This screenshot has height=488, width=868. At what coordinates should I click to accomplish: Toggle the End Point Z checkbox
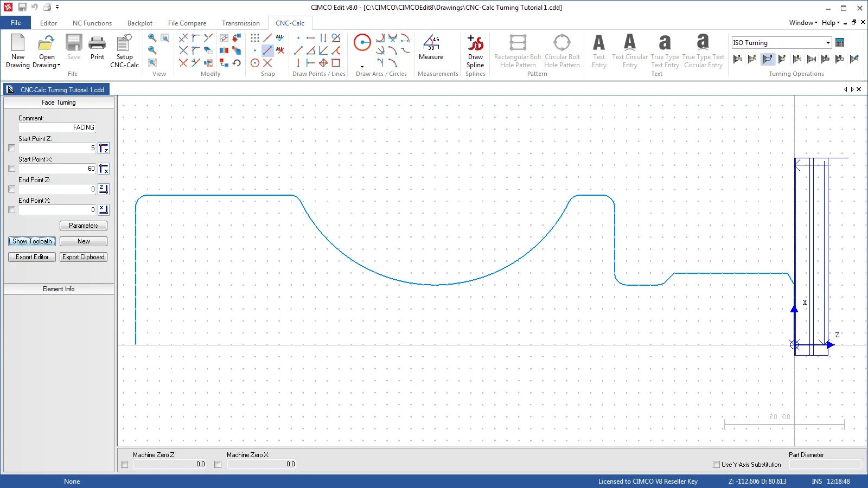[12, 189]
